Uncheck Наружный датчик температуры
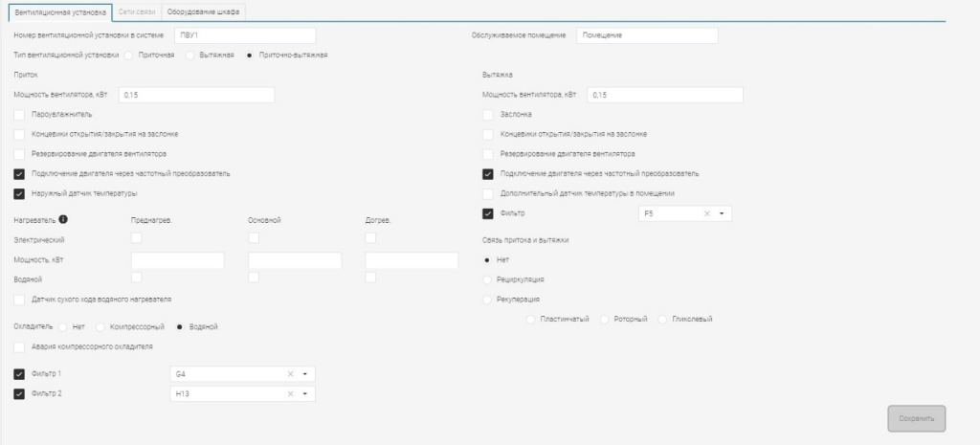This screenshot has width=980, height=445. pyautogui.click(x=20, y=193)
